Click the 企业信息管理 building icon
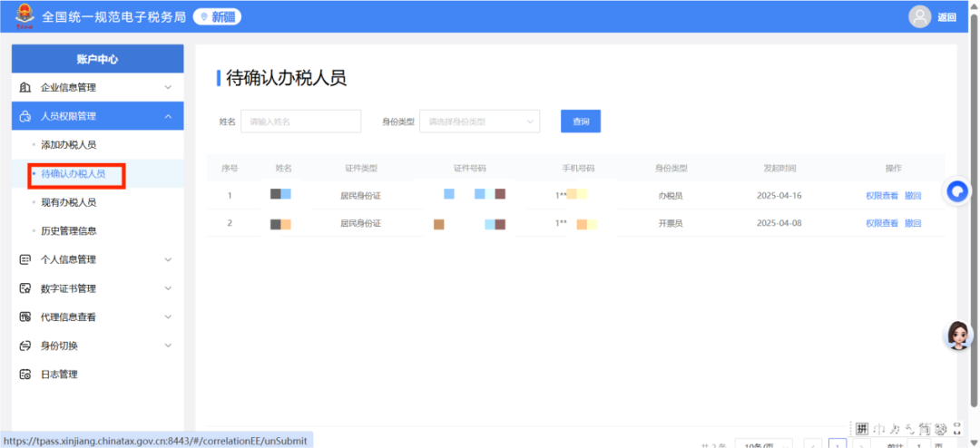Image resolution: width=980 pixels, height=448 pixels. 25,87
